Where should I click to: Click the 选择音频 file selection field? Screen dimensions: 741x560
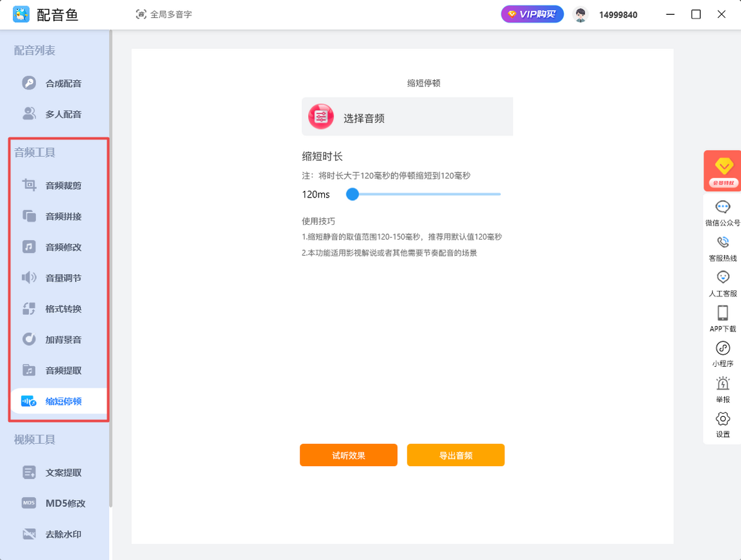[408, 117]
